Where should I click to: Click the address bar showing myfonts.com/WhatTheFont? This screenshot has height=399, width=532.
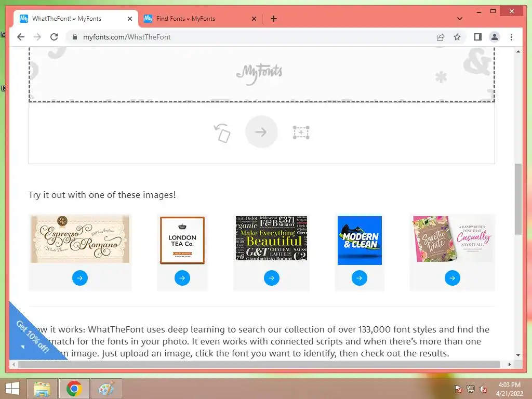[x=251, y=37]
